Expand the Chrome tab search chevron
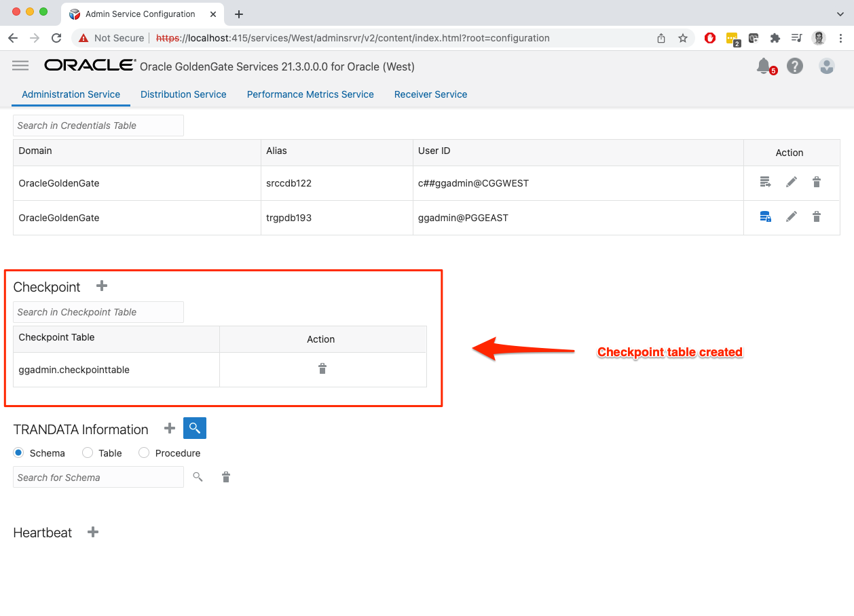This screenshot has width=854, height=616. 840,14
